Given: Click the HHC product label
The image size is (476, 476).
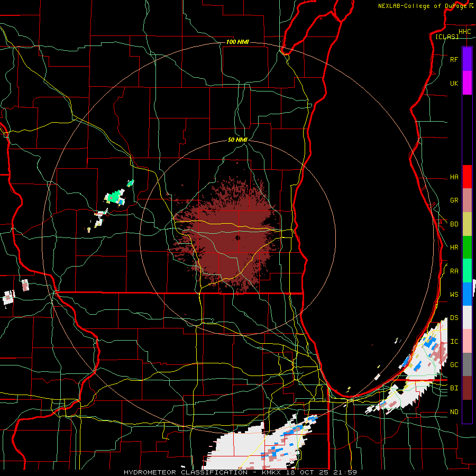Looking at the screenshot, I should [464, 32].
